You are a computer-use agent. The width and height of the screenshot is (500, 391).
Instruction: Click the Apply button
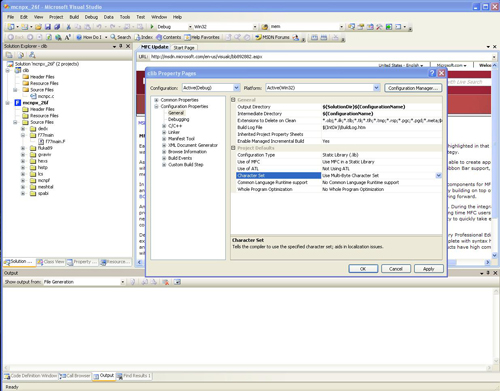[429, 269]
